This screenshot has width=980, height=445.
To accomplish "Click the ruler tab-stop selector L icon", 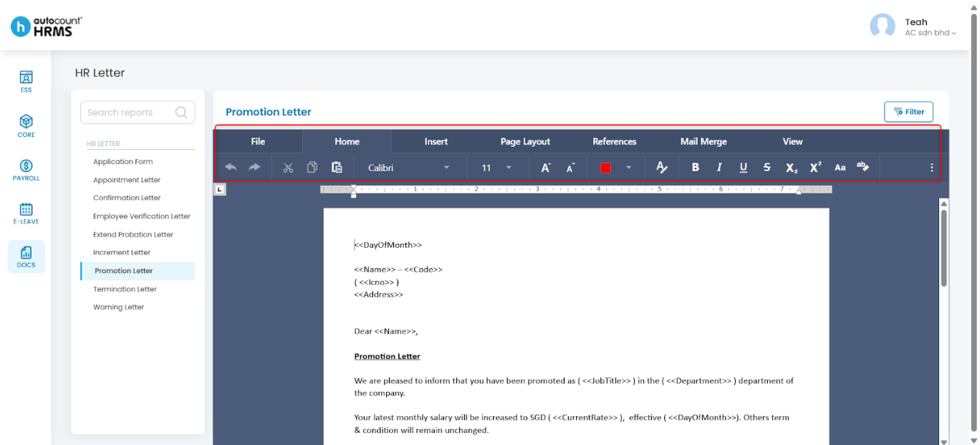I will (220, 189).
